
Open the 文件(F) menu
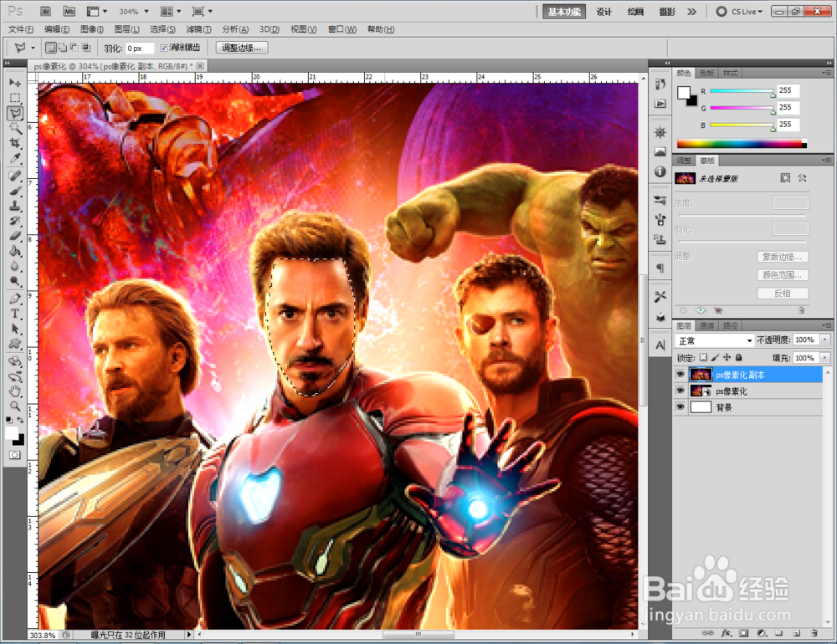click(x=21, y=29)
